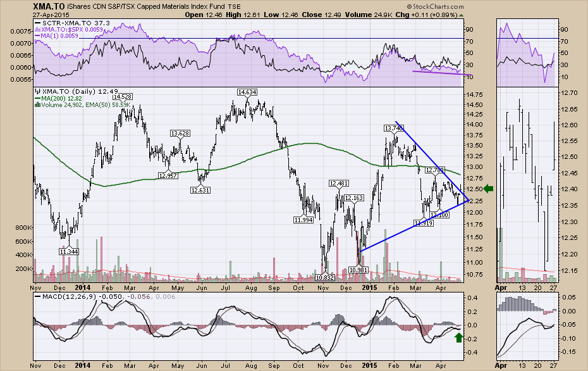Click the TSE exchange label
588x371 pixels.
pos(235,7)
